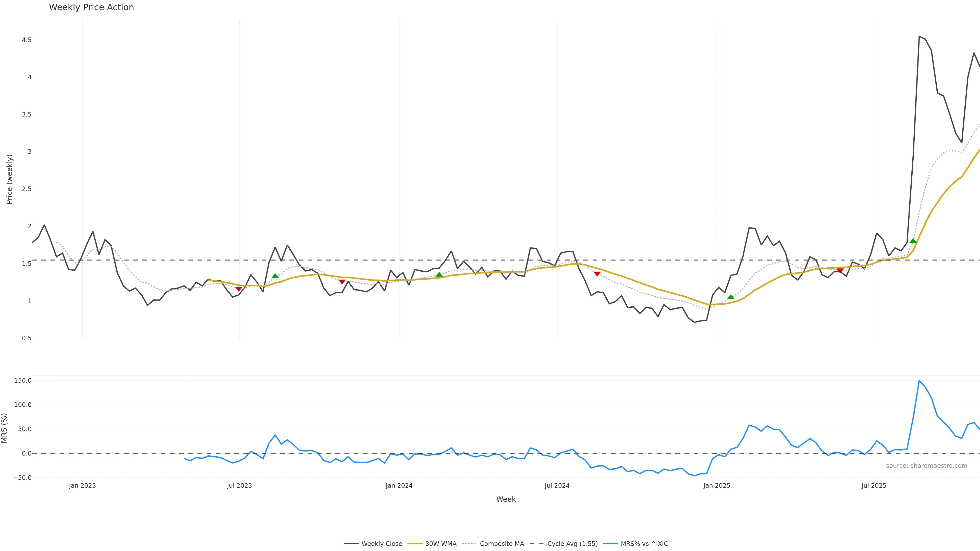
Task: Click the red down triangle before Jul 2025
Action: pyautogui.click(x=840, y=270)
